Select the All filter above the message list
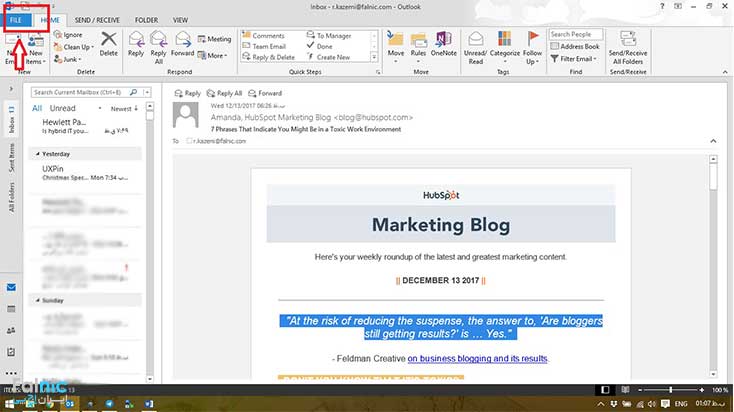734x412 pixels. 37,108
